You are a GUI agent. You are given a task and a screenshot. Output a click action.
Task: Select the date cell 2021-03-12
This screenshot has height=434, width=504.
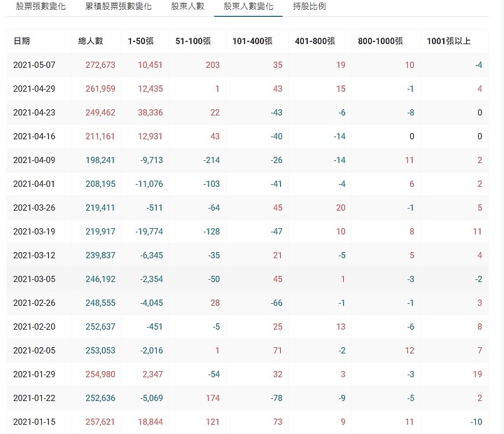pyautogui.click(x=34, y=255)
